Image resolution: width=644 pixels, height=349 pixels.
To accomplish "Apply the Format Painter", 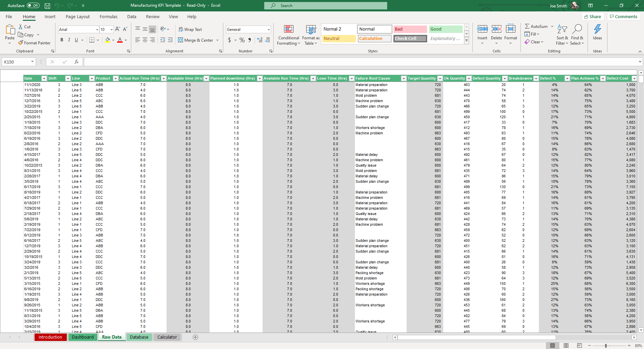I will pyautogui.click(x=35, y=43).
